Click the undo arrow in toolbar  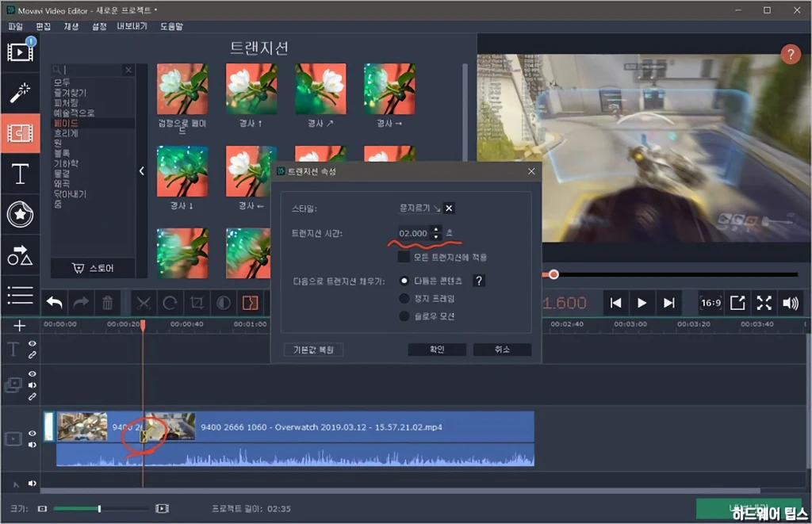(x=55, y=302)
